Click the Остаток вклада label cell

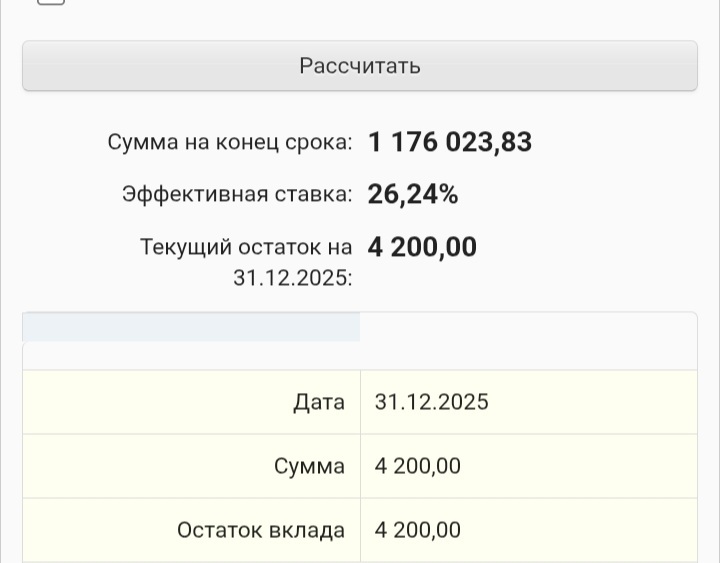click(x=261, y=530)
